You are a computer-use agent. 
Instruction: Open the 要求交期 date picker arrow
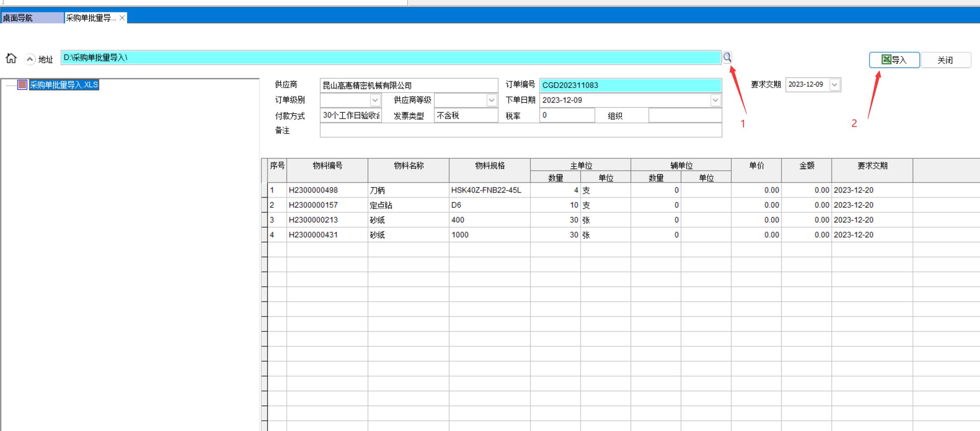835,85
